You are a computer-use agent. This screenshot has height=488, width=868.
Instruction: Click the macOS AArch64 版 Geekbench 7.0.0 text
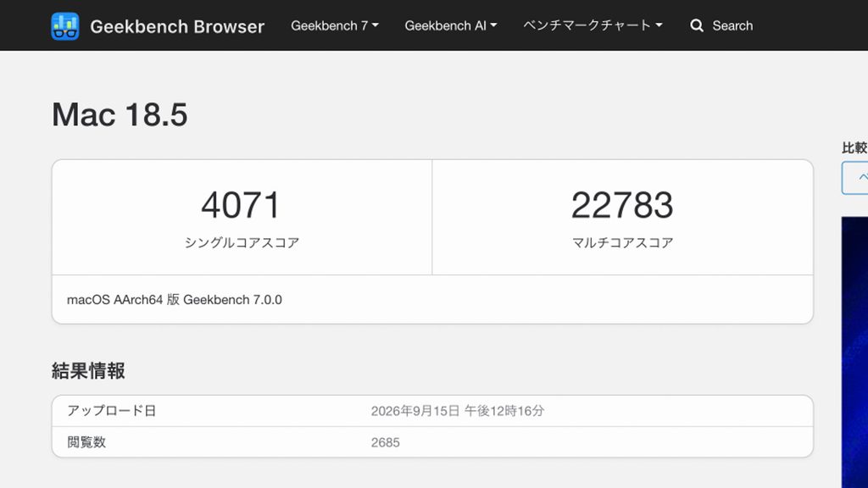[175, 299]
